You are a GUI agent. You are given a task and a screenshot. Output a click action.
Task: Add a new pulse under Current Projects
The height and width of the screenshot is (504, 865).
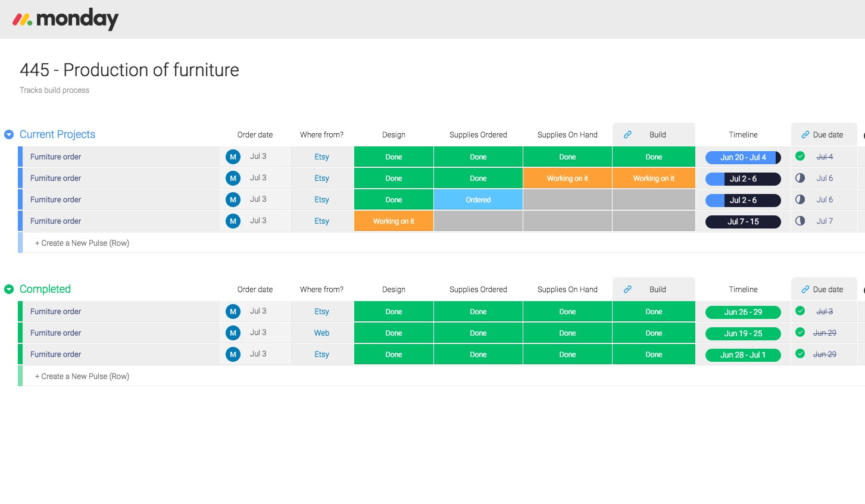pyautogui.click(x=82, y=243)
